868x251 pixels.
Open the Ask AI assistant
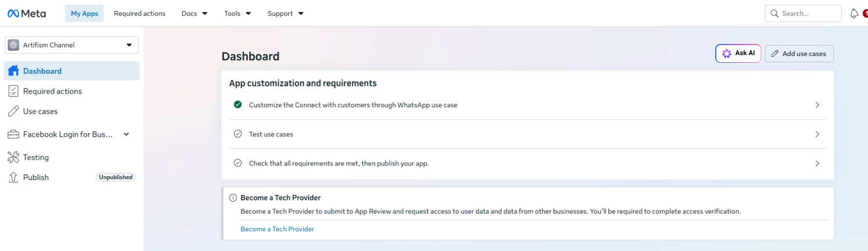[x=738, y=54]
